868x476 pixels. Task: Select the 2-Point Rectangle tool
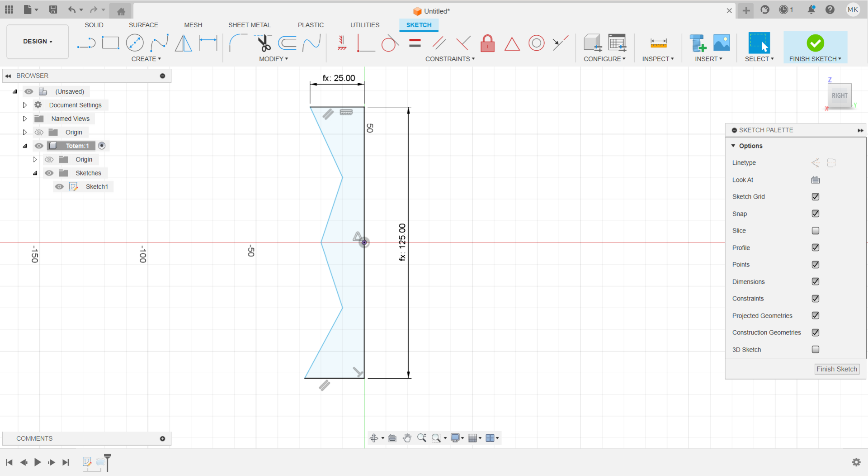(110, 43)
